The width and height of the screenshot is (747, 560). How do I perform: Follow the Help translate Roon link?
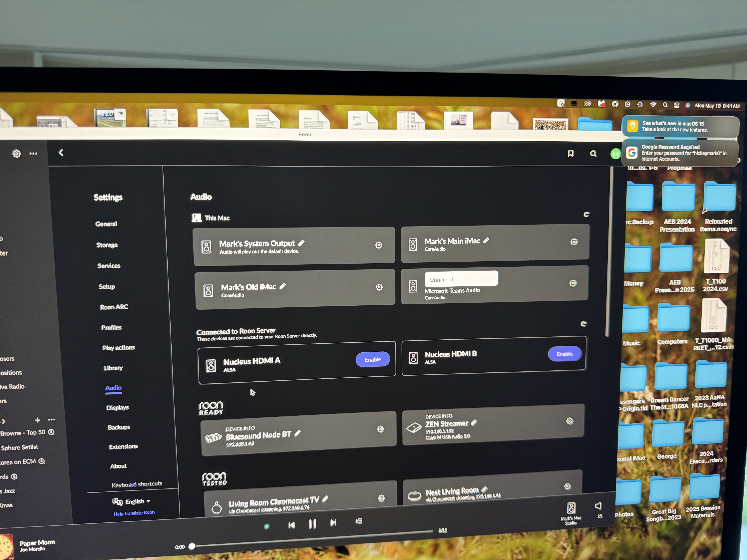tap(134, 513)
